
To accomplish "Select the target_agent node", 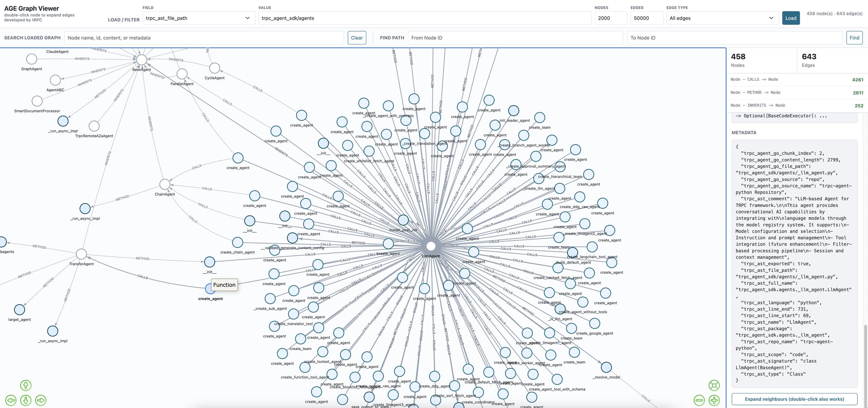I will click(x=20, y=309).
